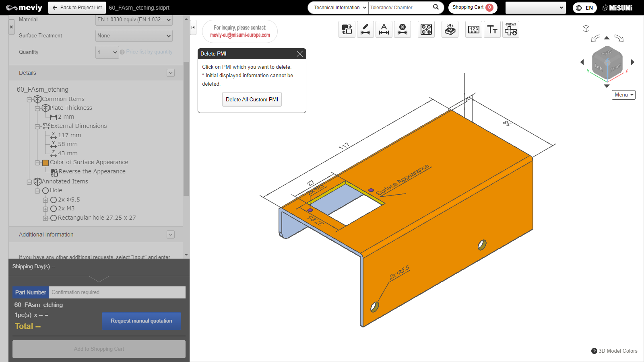Rotate view down with bottom triangle arrow
The width and height of the screenshot is (644, 362).
607,86
